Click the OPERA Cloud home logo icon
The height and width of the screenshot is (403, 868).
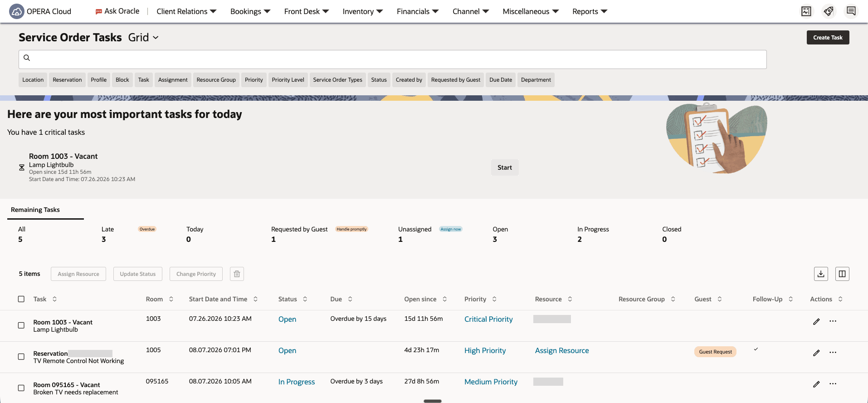click(x=17, y=11)
